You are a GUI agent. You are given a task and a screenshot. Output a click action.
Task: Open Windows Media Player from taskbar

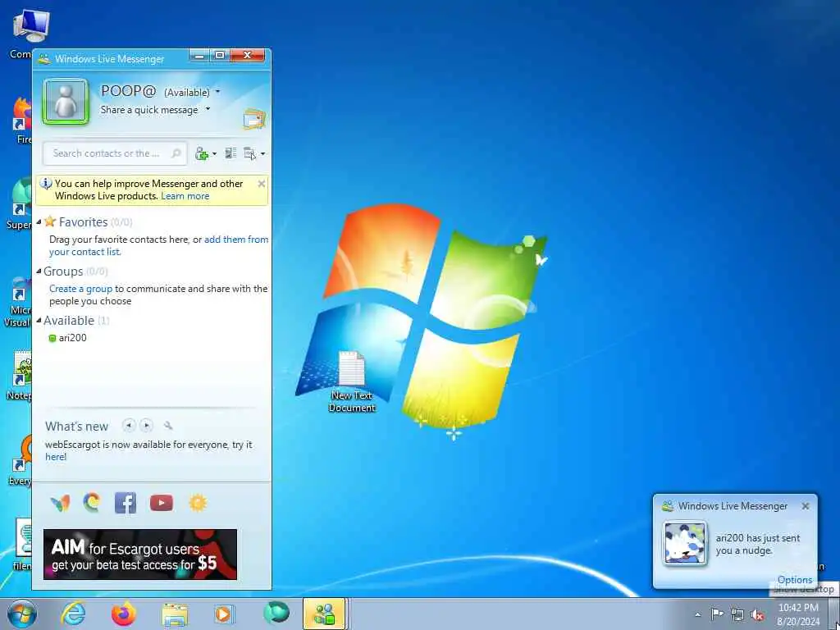point(224,614)
